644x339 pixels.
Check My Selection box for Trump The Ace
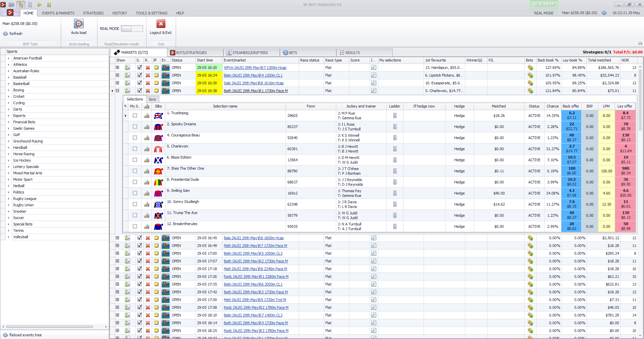(135, 215)
